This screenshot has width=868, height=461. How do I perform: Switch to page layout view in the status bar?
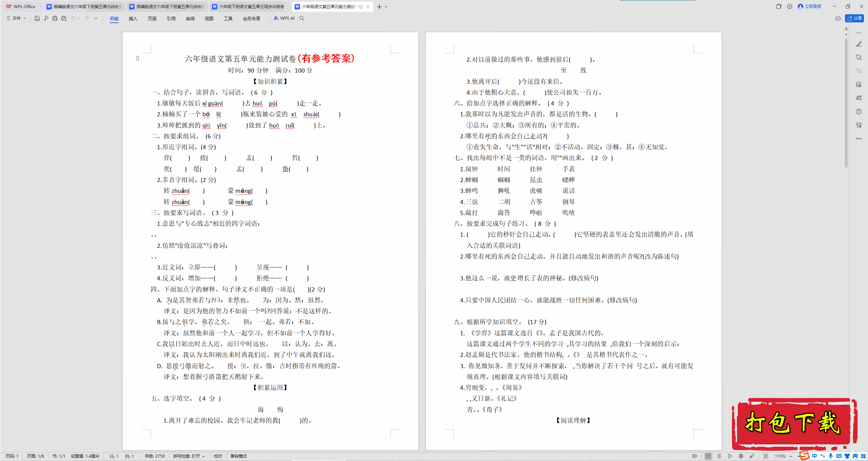point(708,456)
